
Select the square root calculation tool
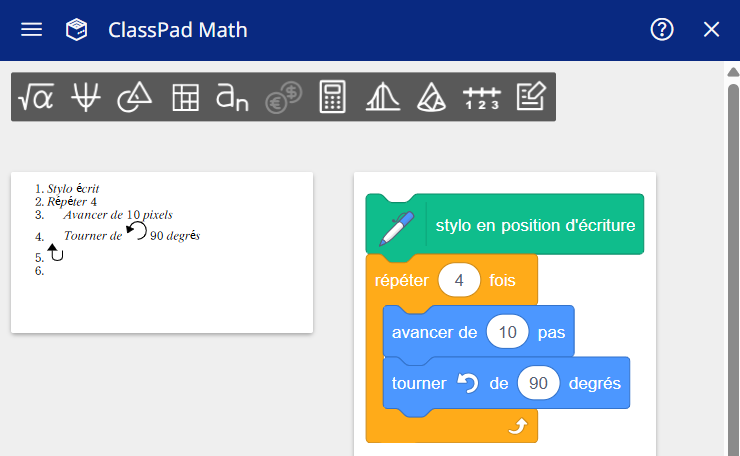pos(36,97)
